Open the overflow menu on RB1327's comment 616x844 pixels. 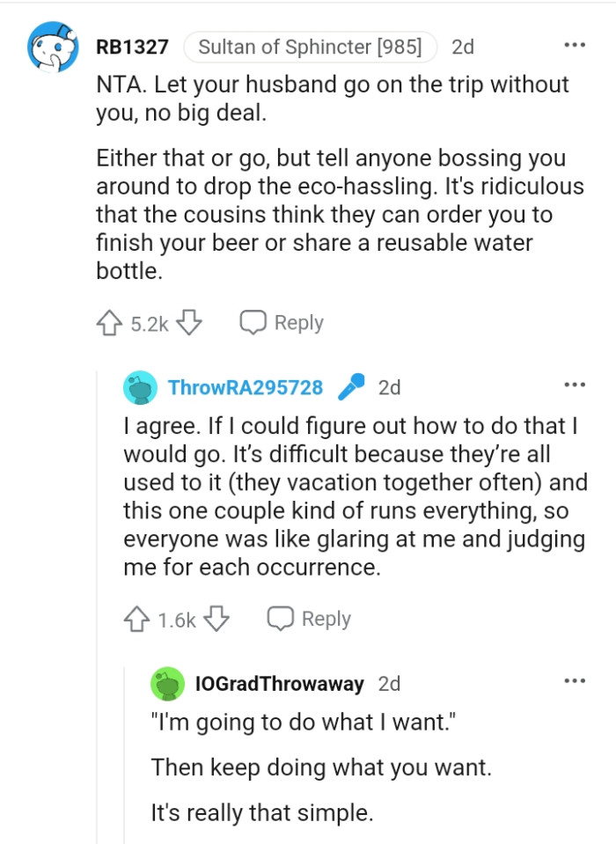[x=574, y=44]
